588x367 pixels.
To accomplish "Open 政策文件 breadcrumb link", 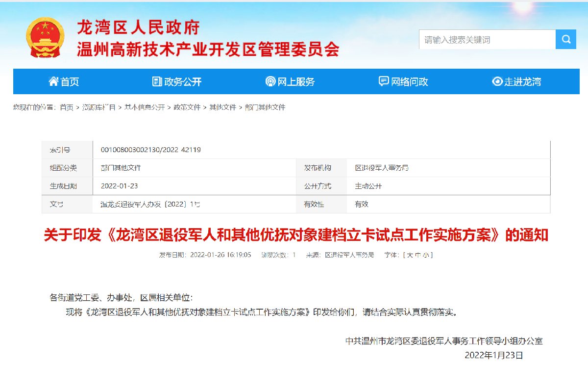I will pyautogui.click(x=187, y=107).
